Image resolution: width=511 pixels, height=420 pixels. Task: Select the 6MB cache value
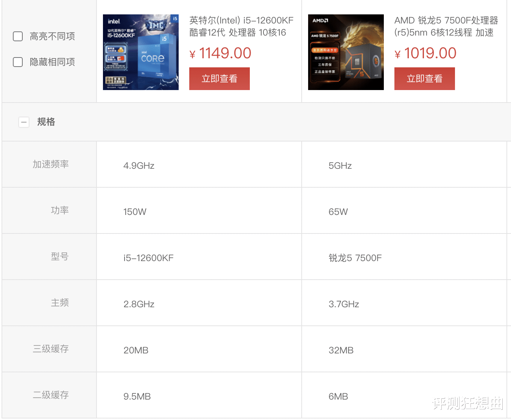point(338,397)
